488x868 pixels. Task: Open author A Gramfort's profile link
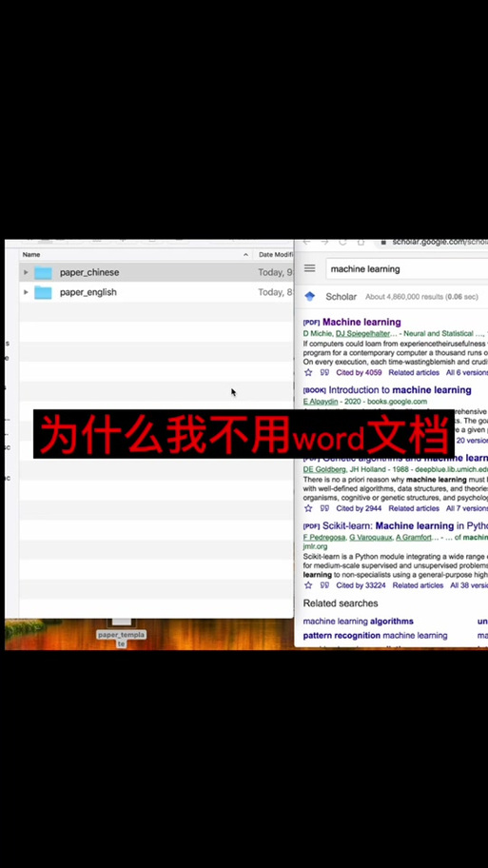pyautogui.click(x=414, y=538)
